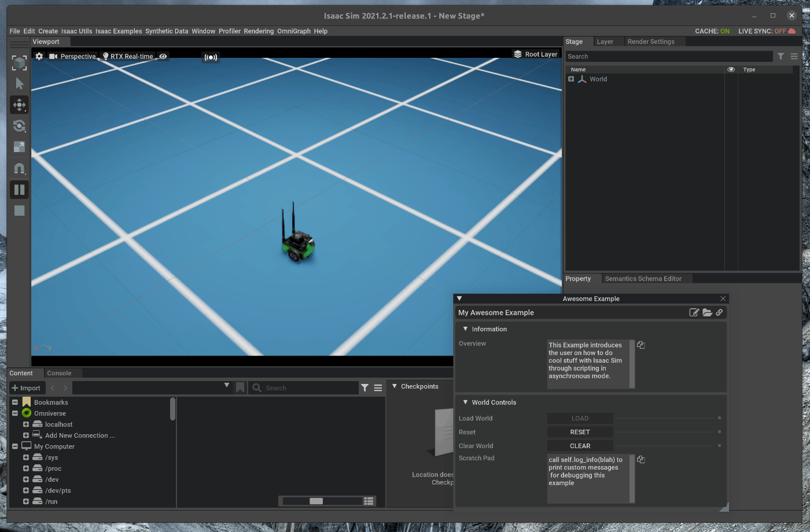Open the Content filter funnel
Screen dimensions: 810x532
click(365, 388)
